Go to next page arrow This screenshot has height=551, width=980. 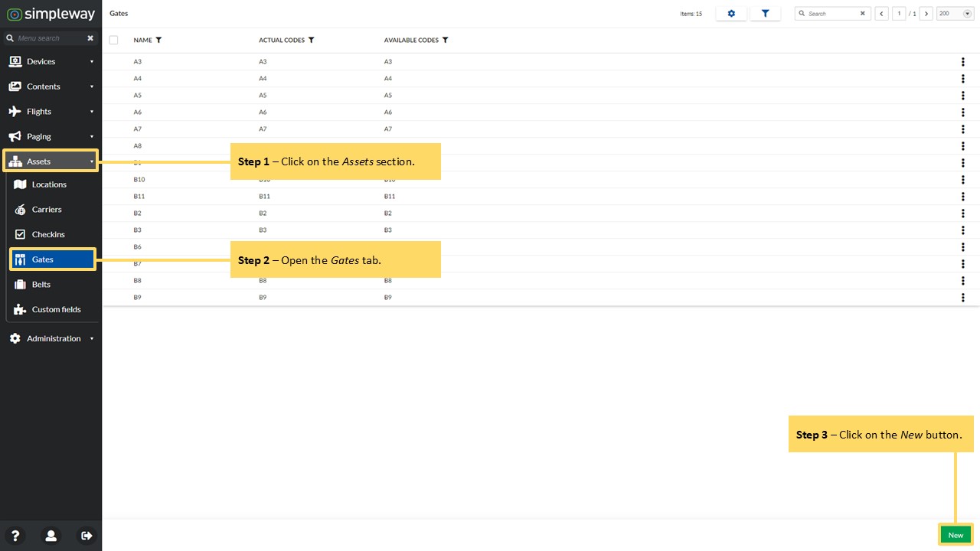[x=926, y=14]
